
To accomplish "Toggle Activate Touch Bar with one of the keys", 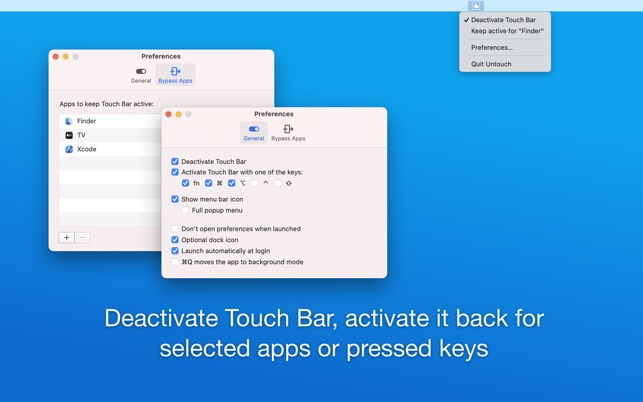I will coord(175,172).
